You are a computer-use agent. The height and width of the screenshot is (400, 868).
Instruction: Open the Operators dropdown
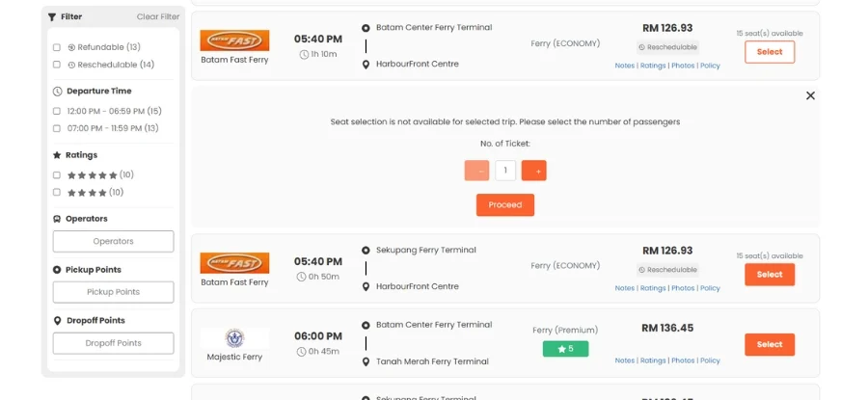pyautogui.click(x=113, y=241)
